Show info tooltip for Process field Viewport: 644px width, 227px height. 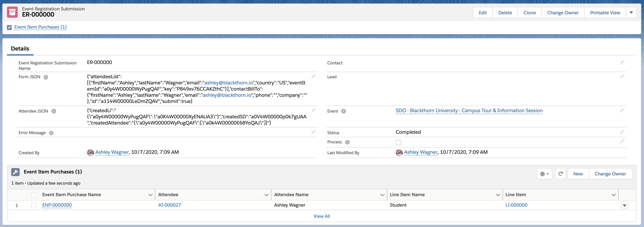pos(347,142)
